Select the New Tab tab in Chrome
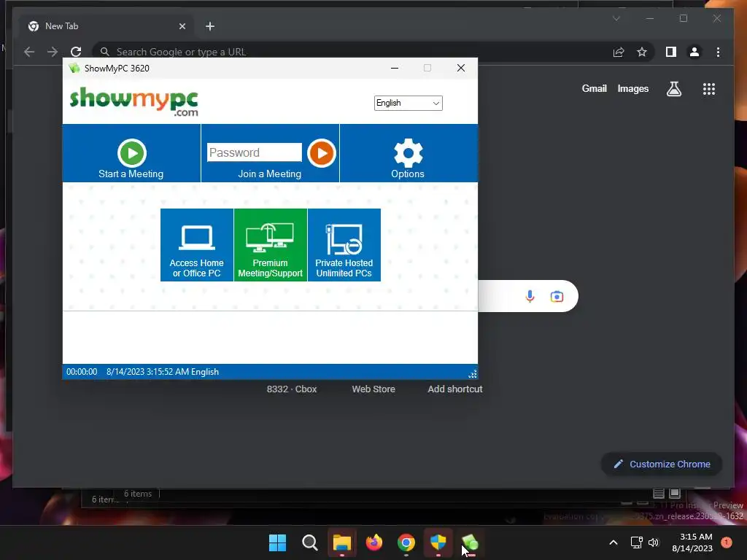The image size is (747, 560). tap(106, 26)
